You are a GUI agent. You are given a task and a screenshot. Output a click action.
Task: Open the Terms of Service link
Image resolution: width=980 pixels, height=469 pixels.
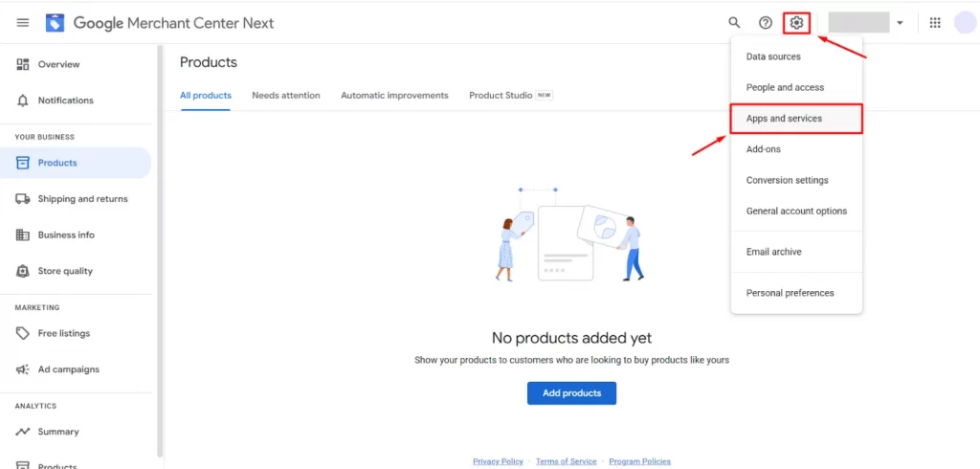click(567, 461)
